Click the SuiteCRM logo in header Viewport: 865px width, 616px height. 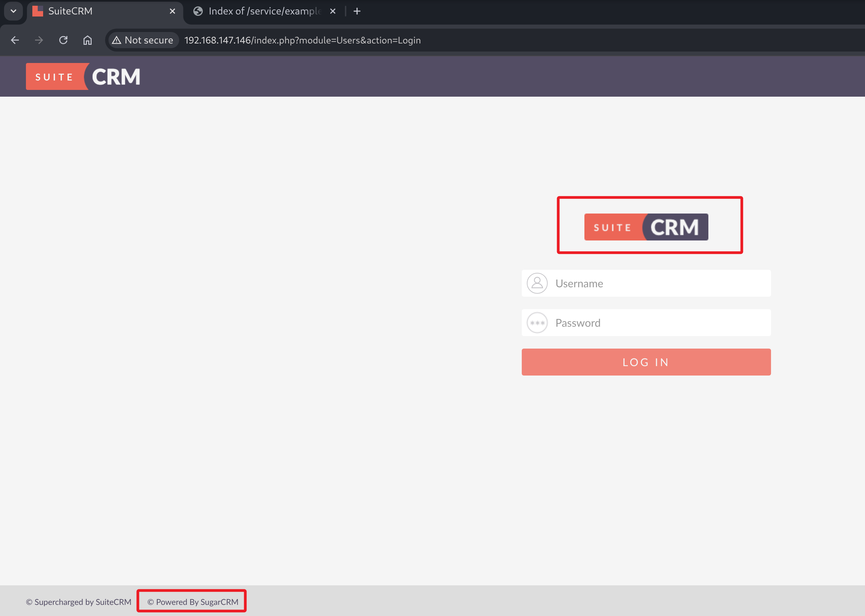point(83,76)
